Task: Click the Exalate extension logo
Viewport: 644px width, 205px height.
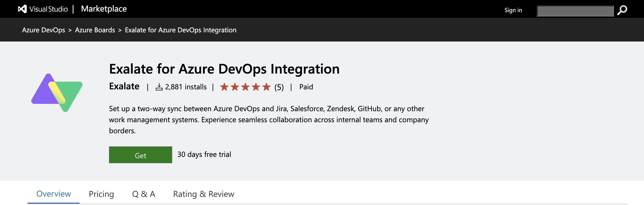Action: point(57,93)
